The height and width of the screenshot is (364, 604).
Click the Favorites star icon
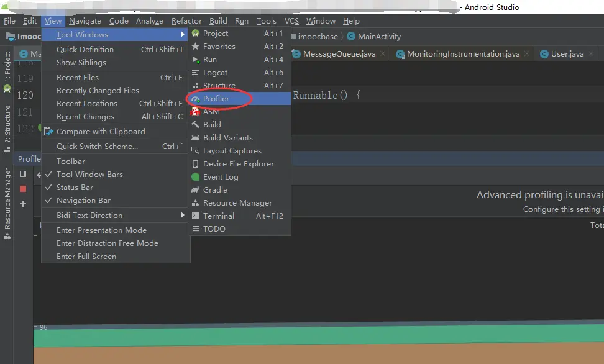click(x=195, y=46)
